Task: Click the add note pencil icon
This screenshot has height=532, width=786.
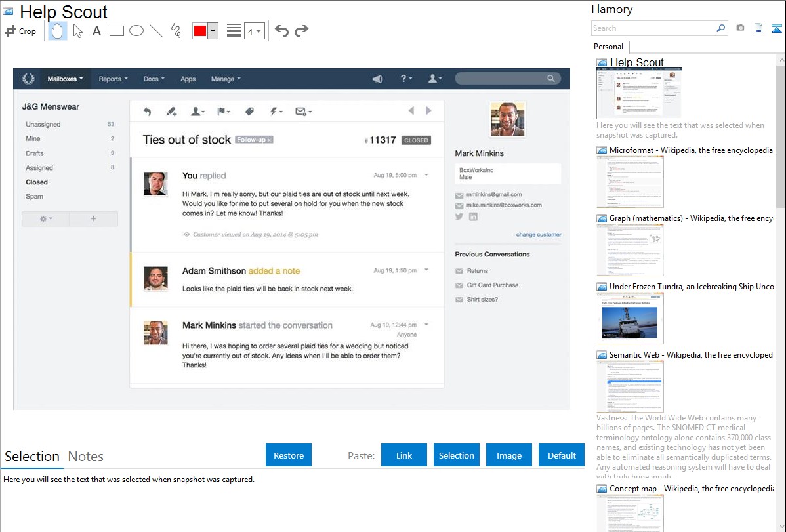Action: coord(171,112)
